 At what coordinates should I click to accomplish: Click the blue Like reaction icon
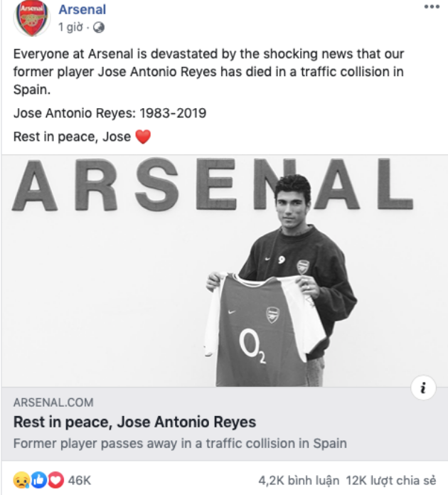point(38,480)
